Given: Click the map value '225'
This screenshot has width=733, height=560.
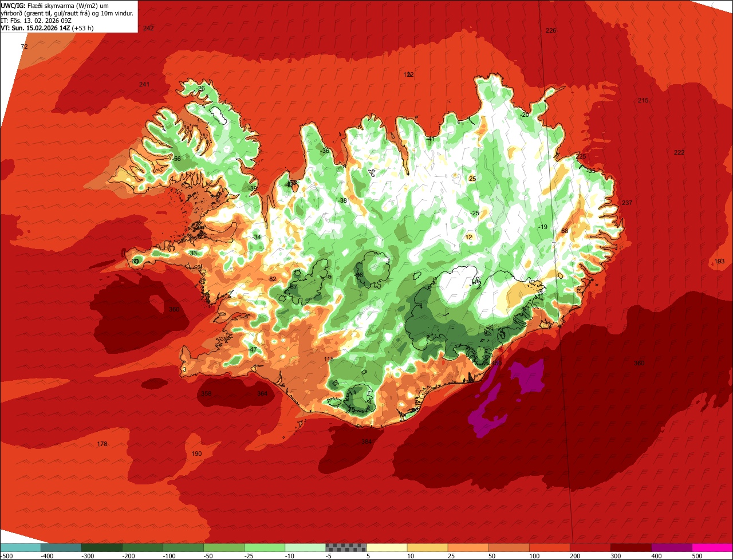Looking at the screenshot, I should [x=581, y=156].
